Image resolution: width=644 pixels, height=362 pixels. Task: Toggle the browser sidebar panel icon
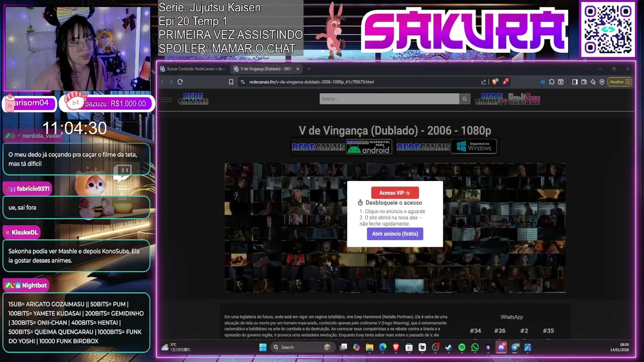(x=575, y=82)
